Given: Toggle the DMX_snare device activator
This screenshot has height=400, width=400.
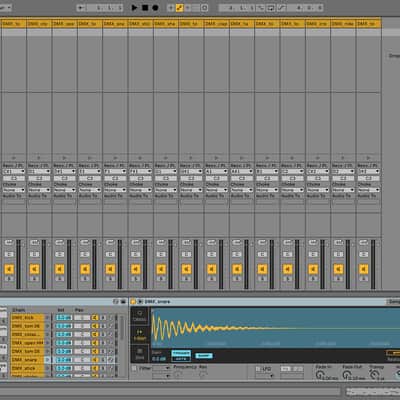Looking at the screenshot, I should (133, 301).
